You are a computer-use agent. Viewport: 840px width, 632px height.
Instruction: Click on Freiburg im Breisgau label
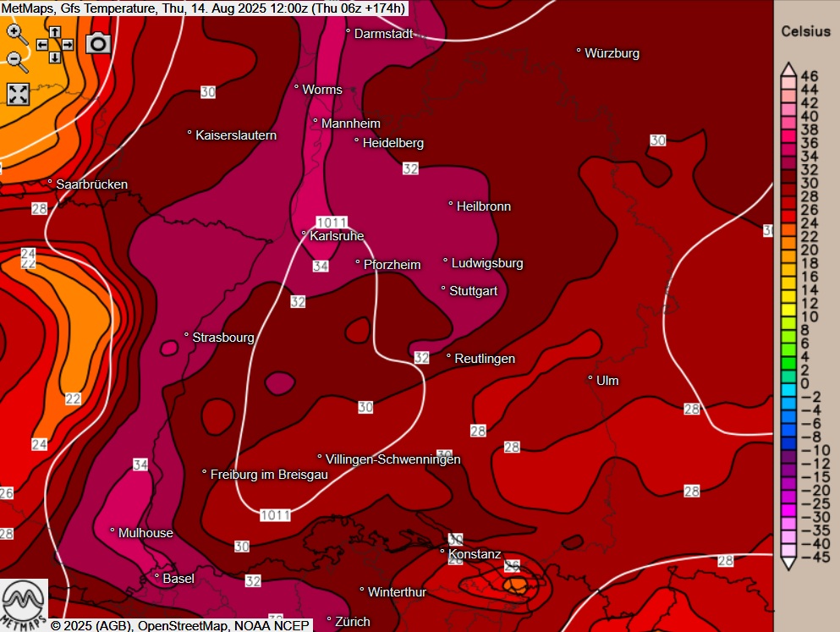tap(268, 475)
